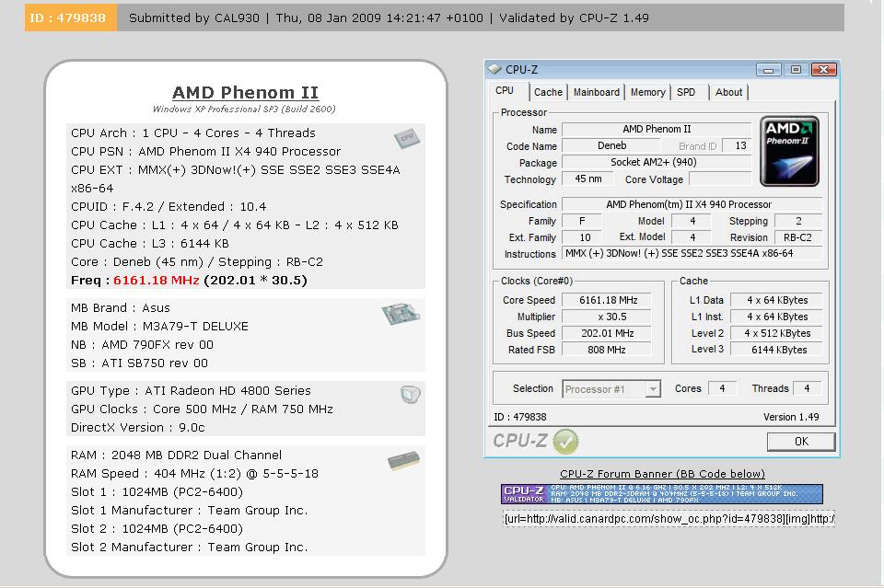Screen dimensions: 884x588
Task: Open the AMD Phenom II heading link
Action: pyautogui.click(x=245, y=92)
